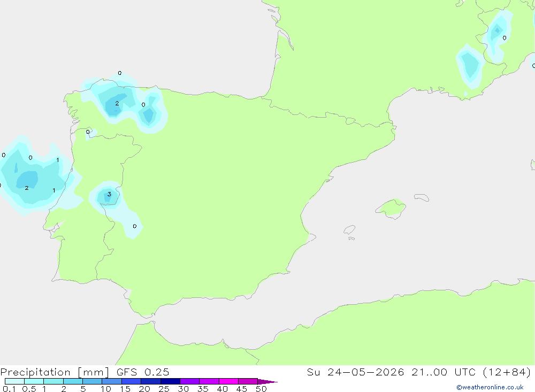The height and width of the screenshot is (392, 535).
Task: Click the legend value '0.1'
Action: (9, 389)
